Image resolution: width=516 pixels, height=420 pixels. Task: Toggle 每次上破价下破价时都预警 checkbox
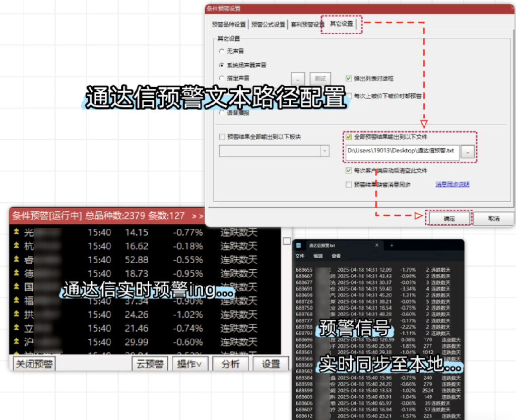[349, 96]
